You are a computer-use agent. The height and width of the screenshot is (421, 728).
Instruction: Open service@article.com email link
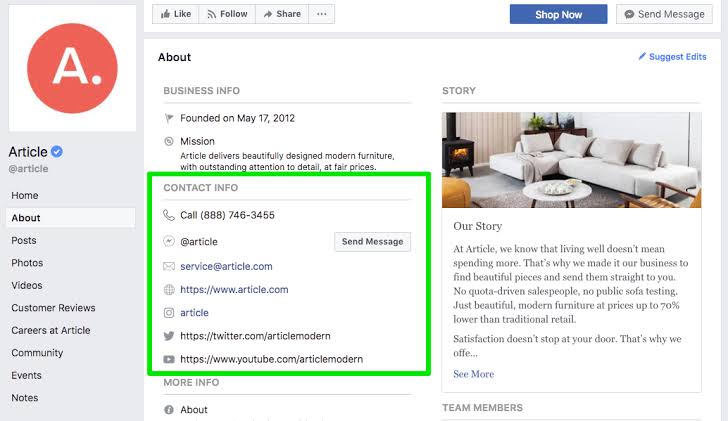226,266
